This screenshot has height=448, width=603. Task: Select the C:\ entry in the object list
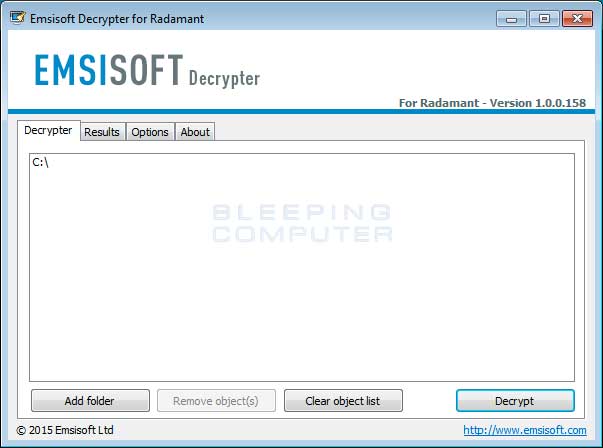tap(40, 162)
